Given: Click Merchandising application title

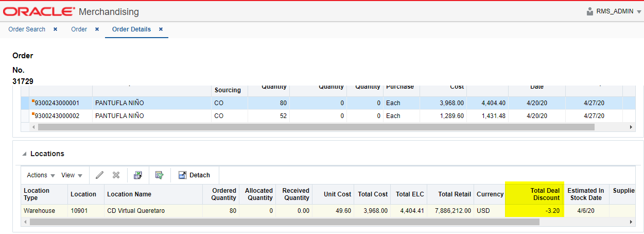Looking at the screenshot, I should tap(109, 11).
